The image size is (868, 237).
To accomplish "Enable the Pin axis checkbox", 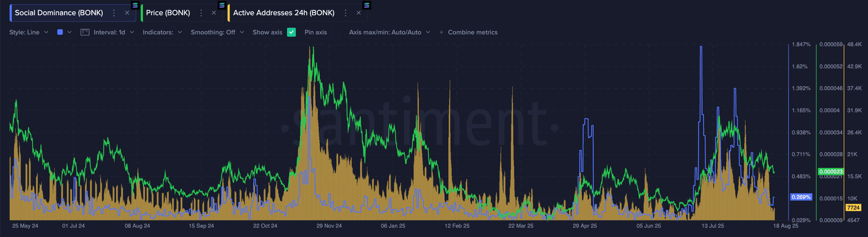I will point(336,32).
